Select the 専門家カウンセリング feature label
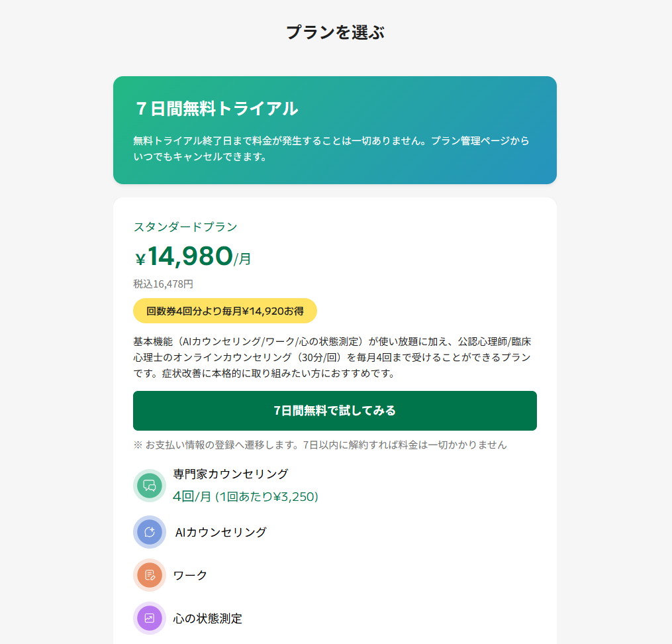The width and height of the screenshot is (672, 644). coord(230,474)
